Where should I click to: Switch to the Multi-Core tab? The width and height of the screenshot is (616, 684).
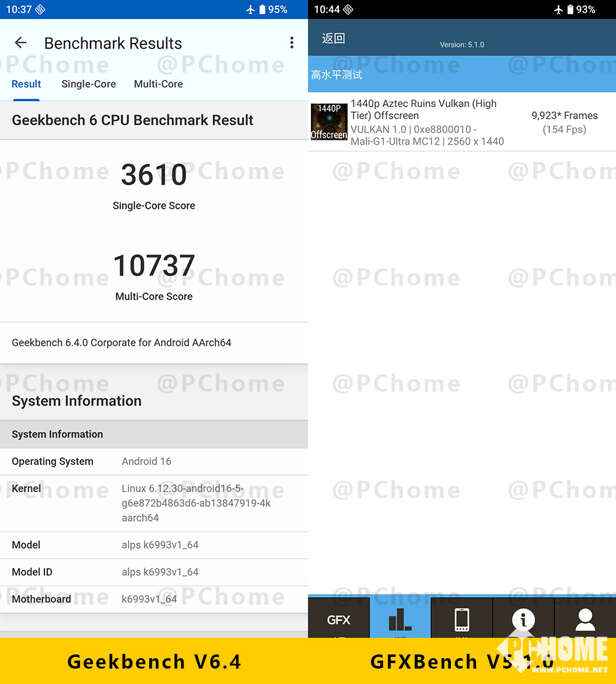coord(158,84)
